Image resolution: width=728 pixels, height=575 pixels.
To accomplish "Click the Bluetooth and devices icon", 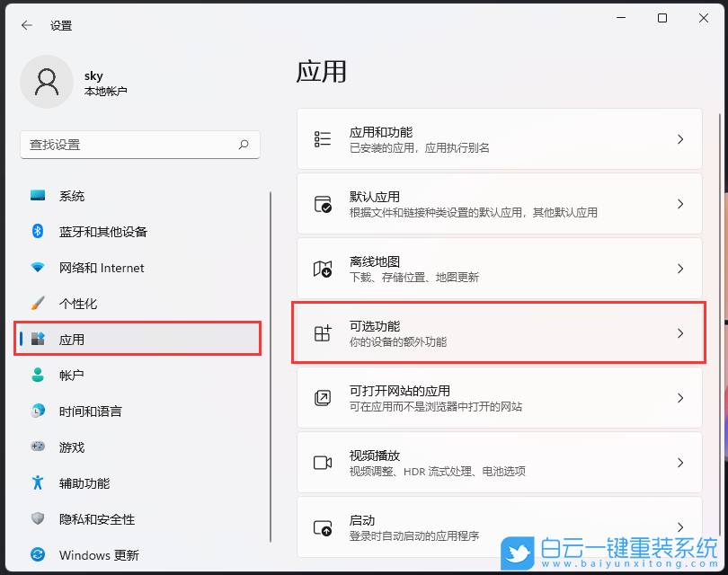I will [x=36, y=232].
